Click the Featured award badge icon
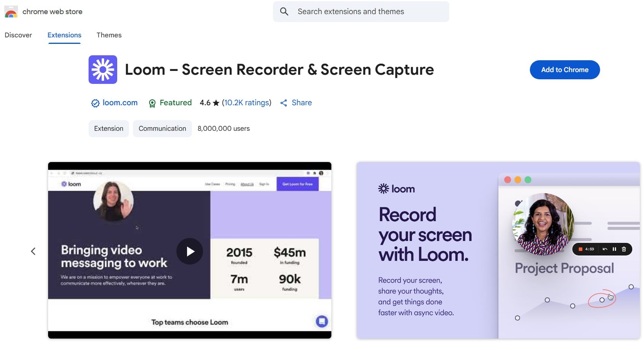The width and height of the screenshot is (644, 342). [152, 103]
